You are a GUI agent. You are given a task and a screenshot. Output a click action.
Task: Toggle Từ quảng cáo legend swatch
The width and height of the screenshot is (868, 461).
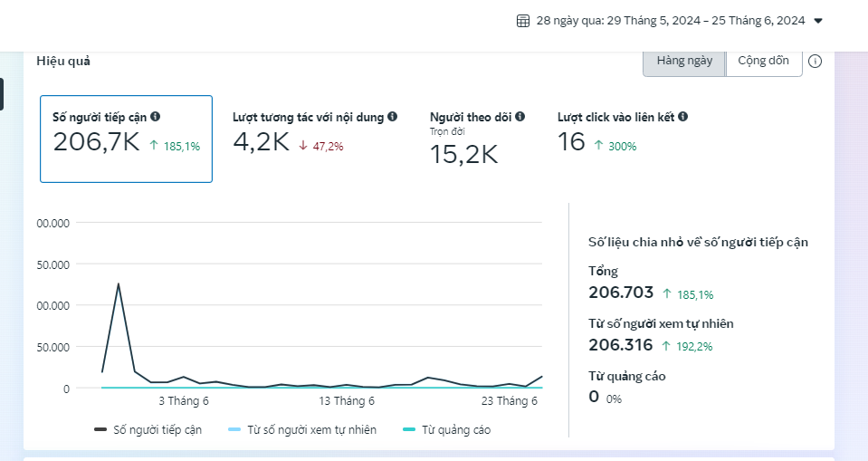(x=409, y=429)
